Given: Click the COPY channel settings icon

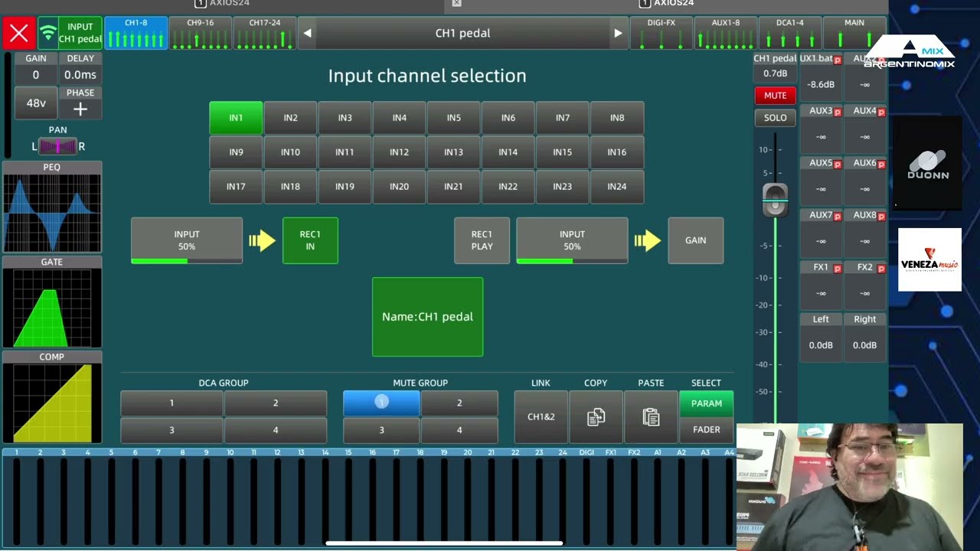Looking at the screenshot, I should (x=596, y=417).
